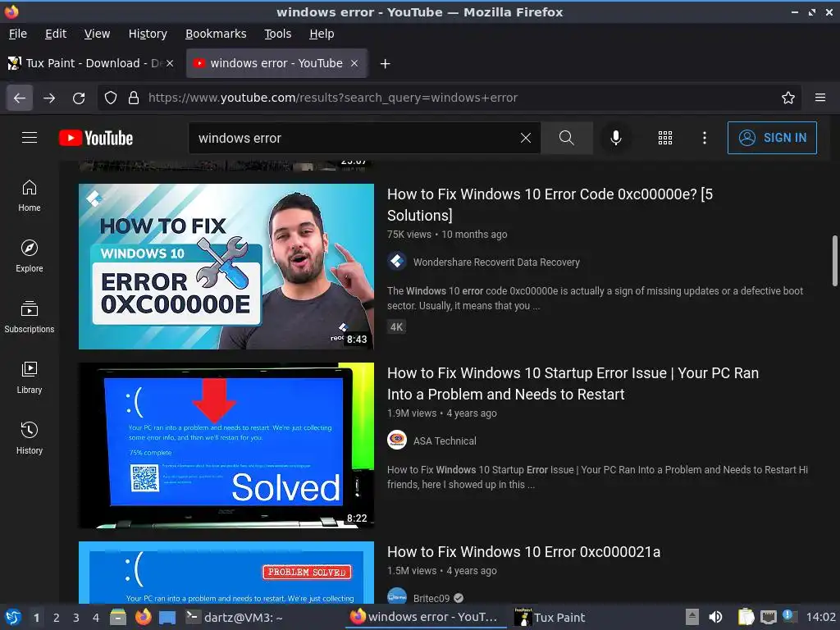Open History in YouTube sidebar
Image resolution: width=840 pixels, height=630 pixels.
[30, 439]
